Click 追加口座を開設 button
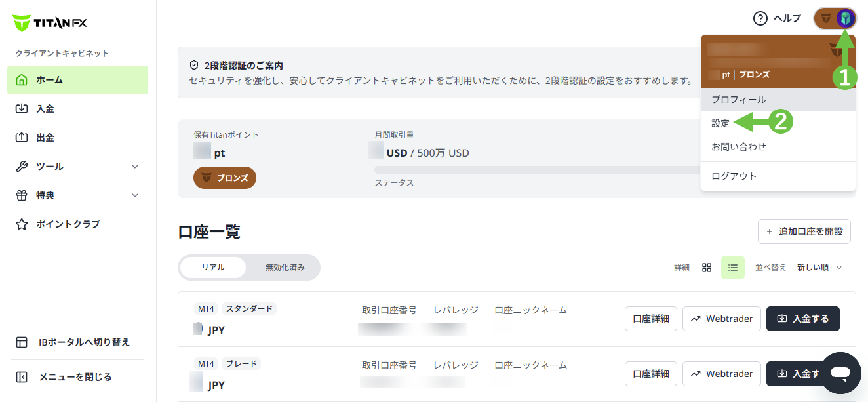Image resolution: width=868 pixels, height=402 pixels. pos(804,231)
